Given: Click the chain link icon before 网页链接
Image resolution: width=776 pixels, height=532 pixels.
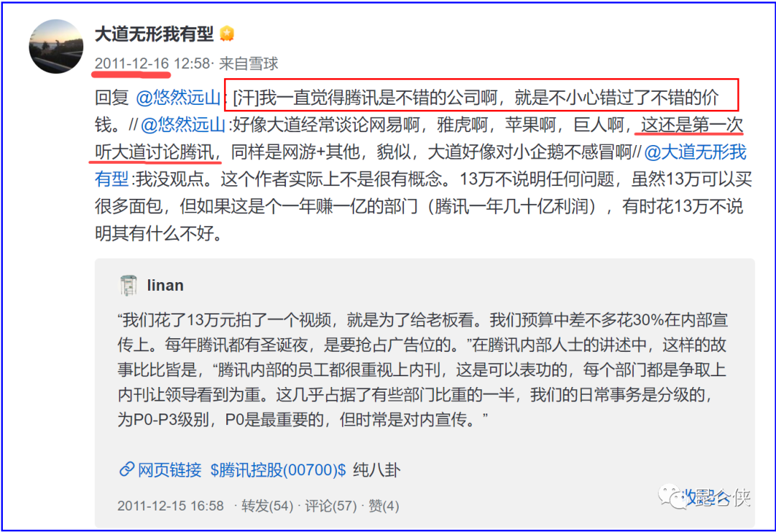Looking at the screenshot, I should coord(126,469).
